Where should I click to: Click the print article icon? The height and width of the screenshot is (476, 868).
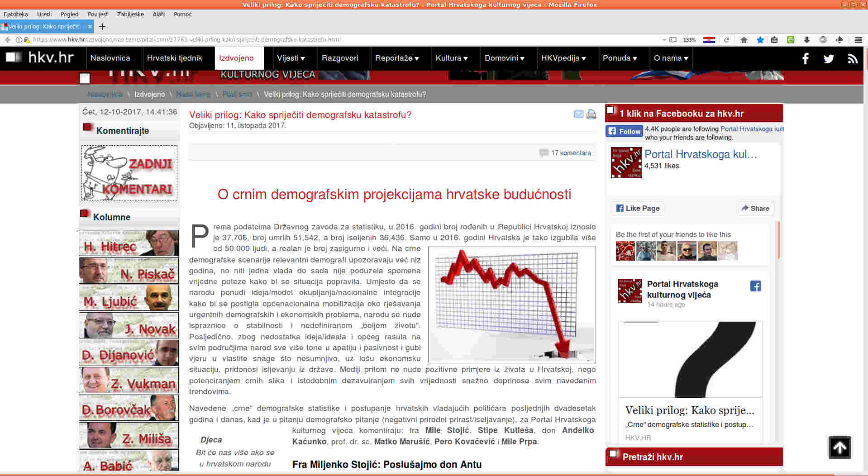coord(591,114)
